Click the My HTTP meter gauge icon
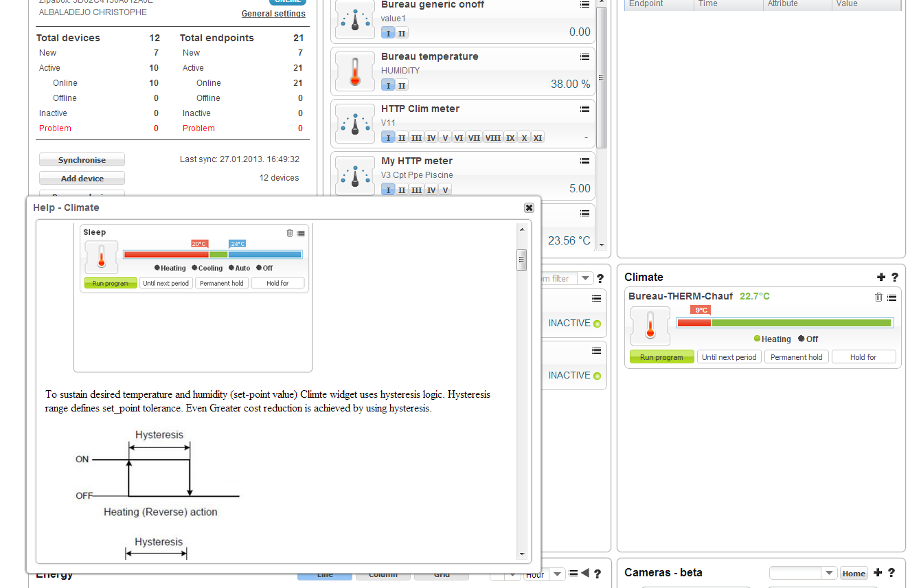The height and width of the screenshot is (588, 921). point(355,176)
